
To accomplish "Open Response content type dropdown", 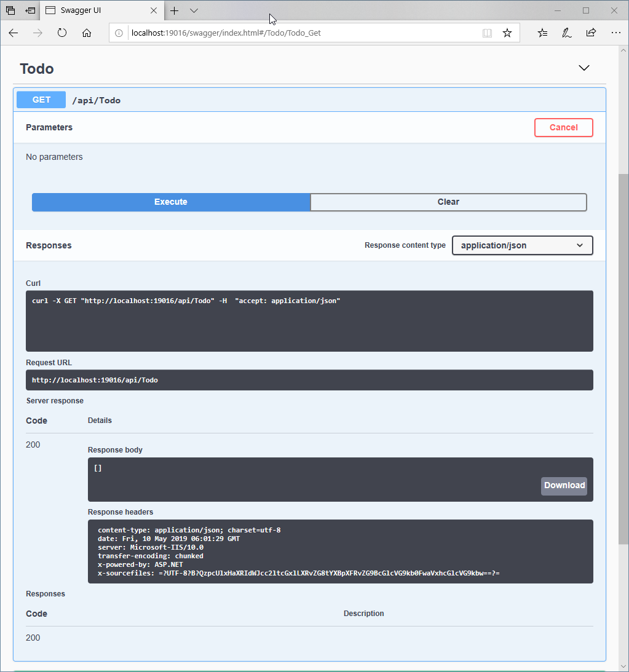I will coord(522,245).
